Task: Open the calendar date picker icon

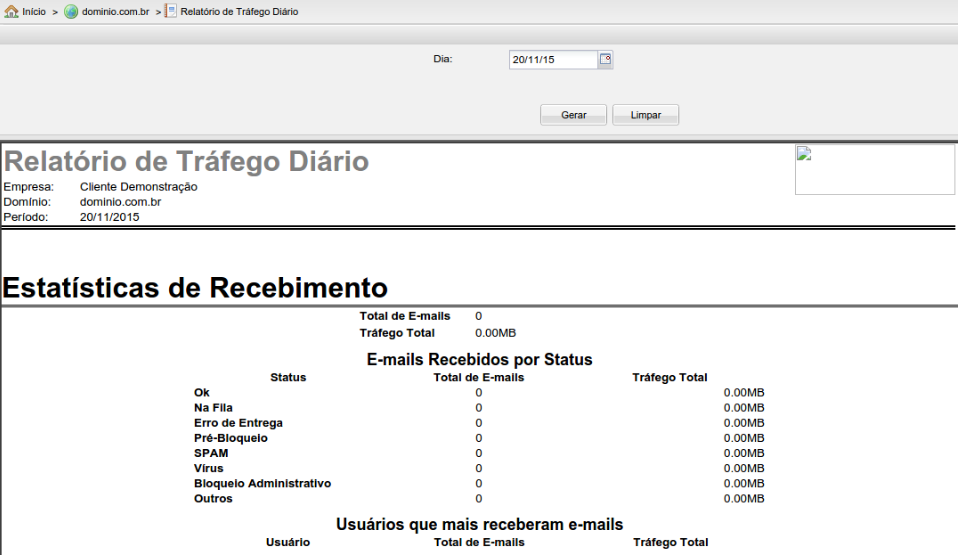Action: point(605,59)
